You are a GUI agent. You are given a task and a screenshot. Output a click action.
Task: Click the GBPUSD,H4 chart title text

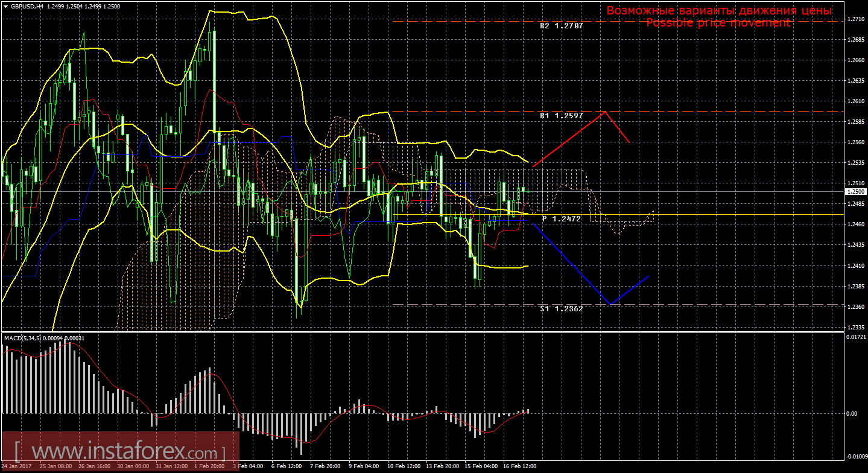(x=27, y=5)
